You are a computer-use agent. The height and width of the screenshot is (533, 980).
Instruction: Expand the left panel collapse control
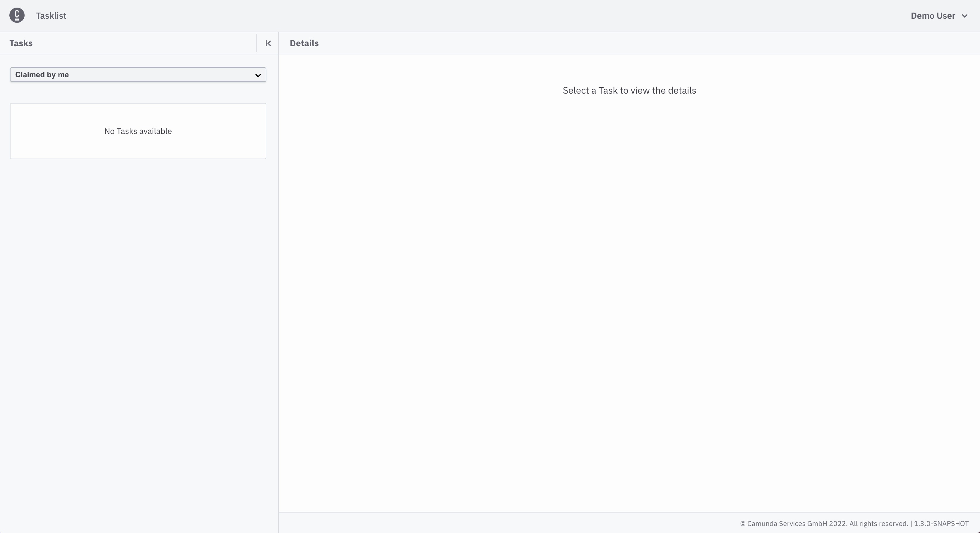click(x=268, y=43)
